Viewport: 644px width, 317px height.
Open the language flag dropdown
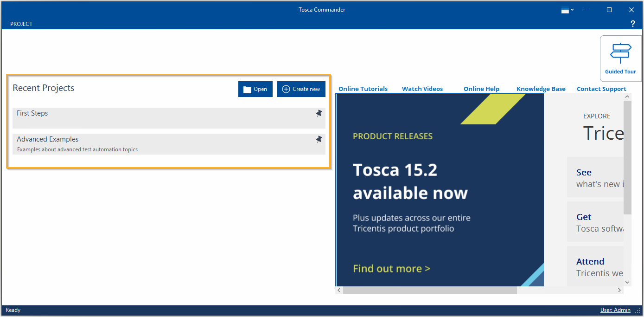coord(567,10)
